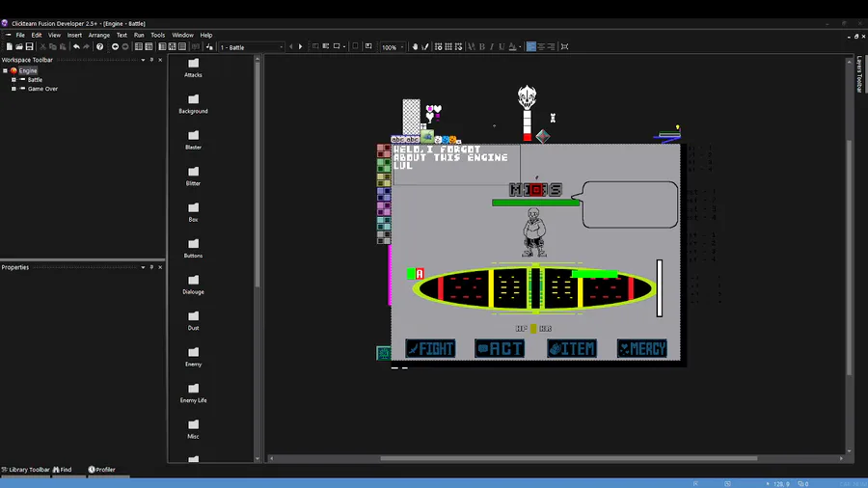Image resolution: width=868 pixels, height=488 pixels.
Task: Save the application with floppy icon
Action: point(29,47)
